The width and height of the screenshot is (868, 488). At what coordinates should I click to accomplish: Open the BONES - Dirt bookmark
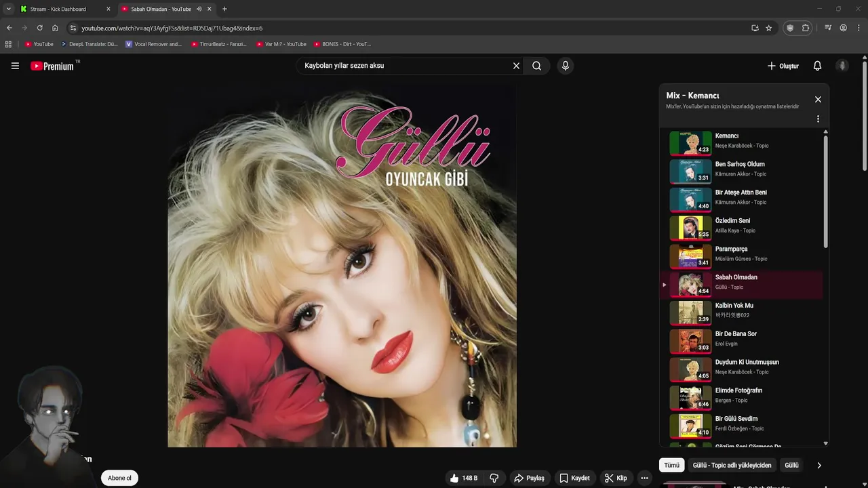(342, 44)
